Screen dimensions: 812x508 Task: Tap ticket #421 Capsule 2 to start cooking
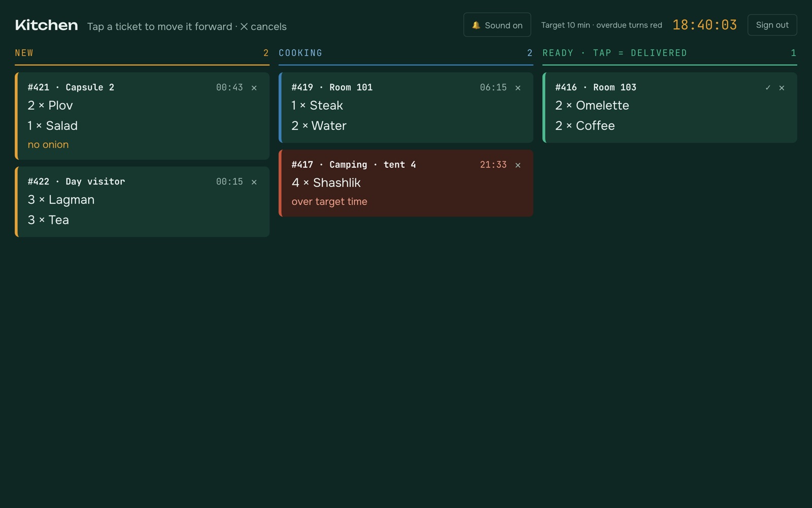point(142,116)
